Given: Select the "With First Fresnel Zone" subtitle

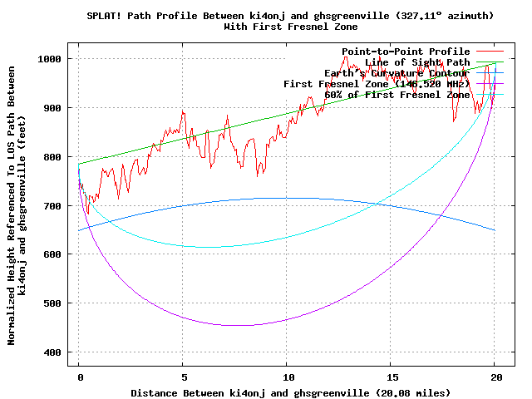Looking at the screenshot, I should pos(289,26).
